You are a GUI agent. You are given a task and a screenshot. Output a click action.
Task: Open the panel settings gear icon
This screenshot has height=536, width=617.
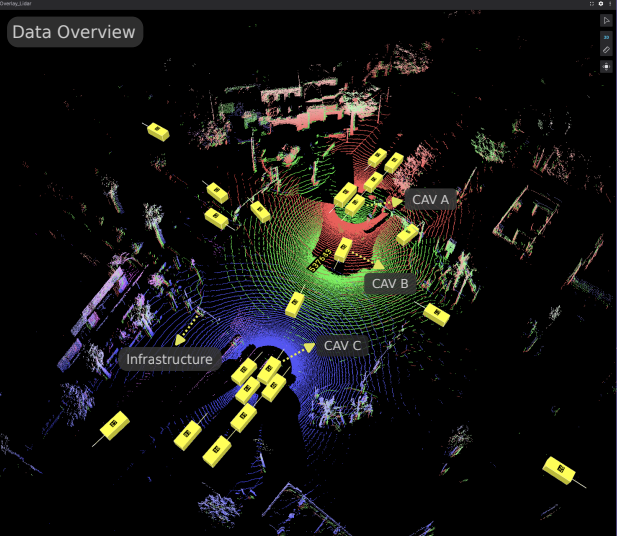pos(601,4)
